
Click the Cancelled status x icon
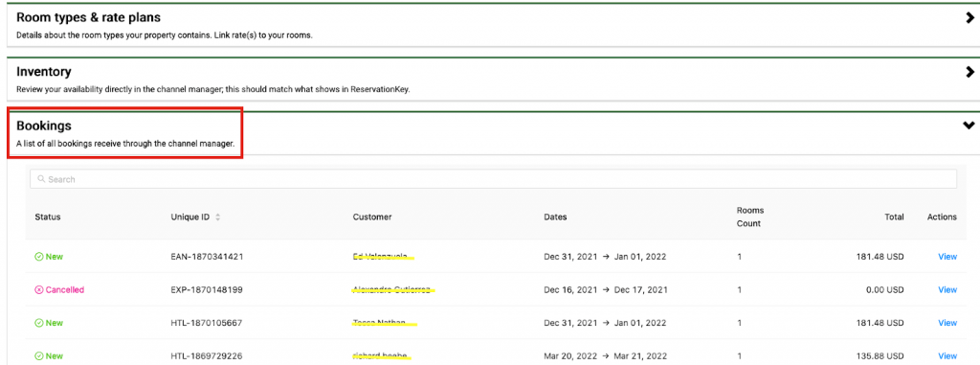(x=38, y=290)
